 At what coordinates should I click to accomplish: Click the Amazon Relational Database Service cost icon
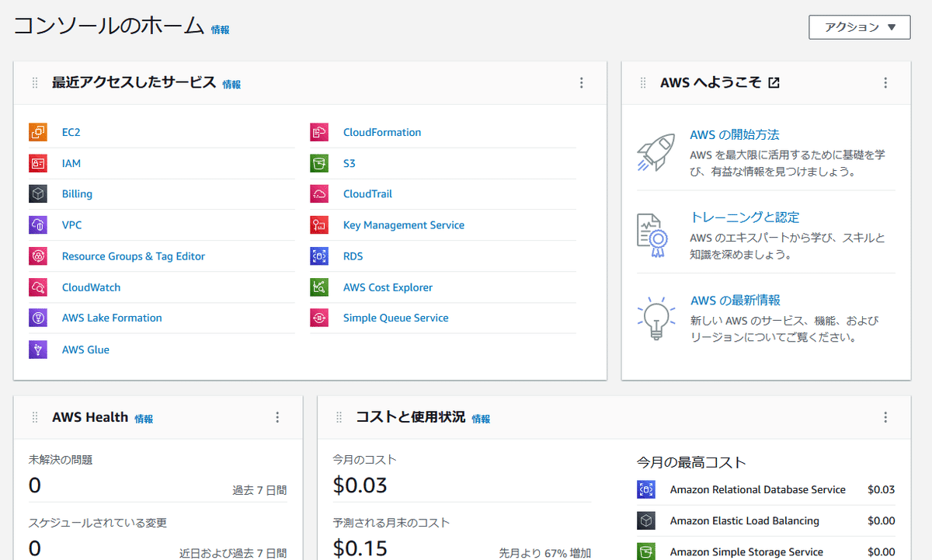[646, 490]
